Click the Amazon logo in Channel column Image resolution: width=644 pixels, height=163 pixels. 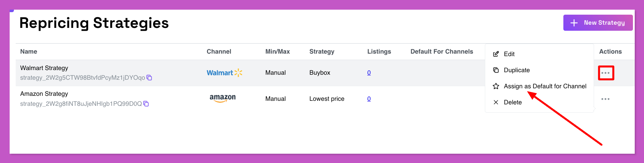coord(223,98)
